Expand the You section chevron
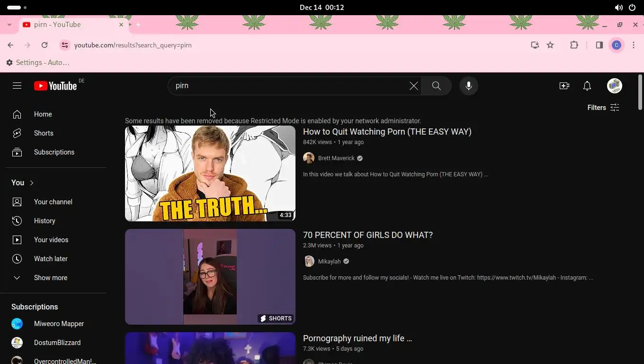 point(32,183)
